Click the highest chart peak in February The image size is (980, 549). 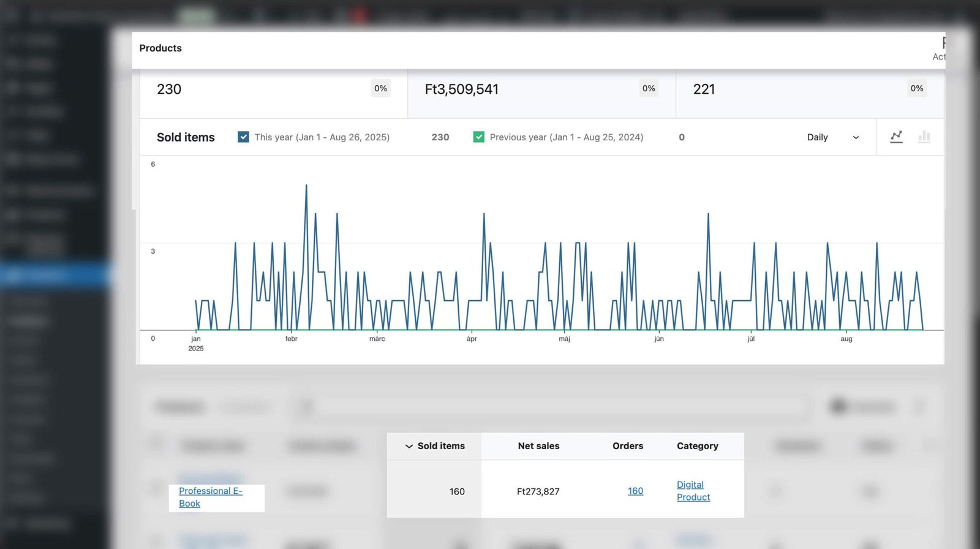point(306,186)
